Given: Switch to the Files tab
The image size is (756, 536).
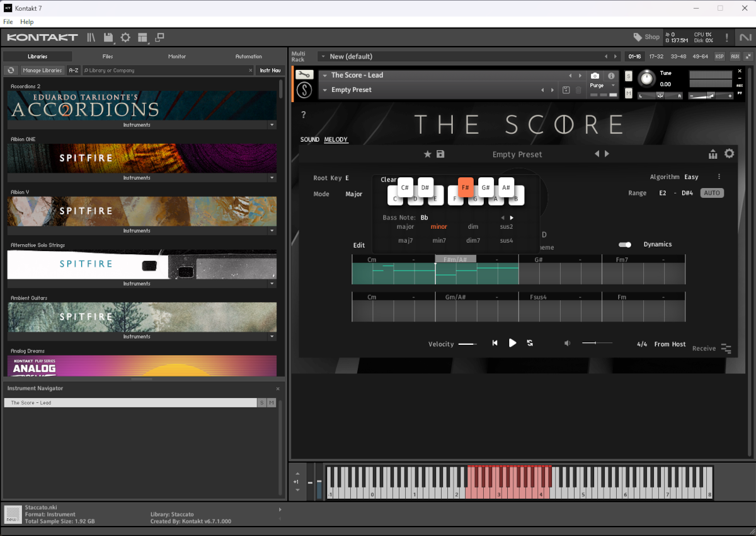Looking at the screenshot, I should (x=108, y=57).
